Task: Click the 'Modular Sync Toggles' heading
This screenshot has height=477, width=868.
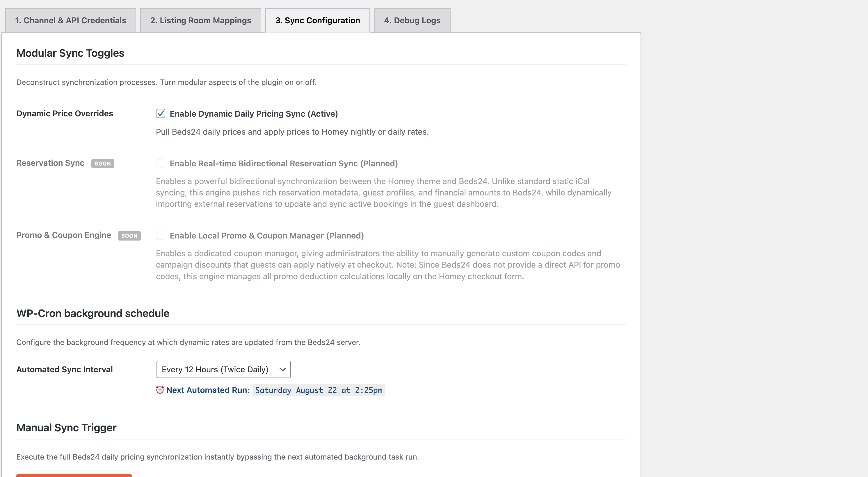Action: click(70, 53)
